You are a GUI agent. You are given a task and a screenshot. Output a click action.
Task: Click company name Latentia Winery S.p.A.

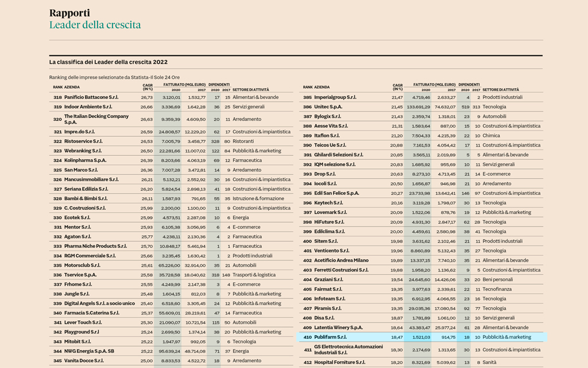tap(338, 327)
